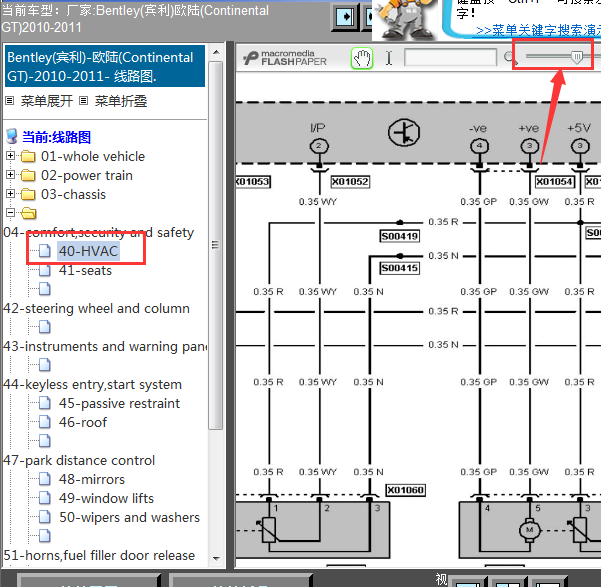
Task: Expand the 03-chassis tree node
Action: tap(10, 194)
